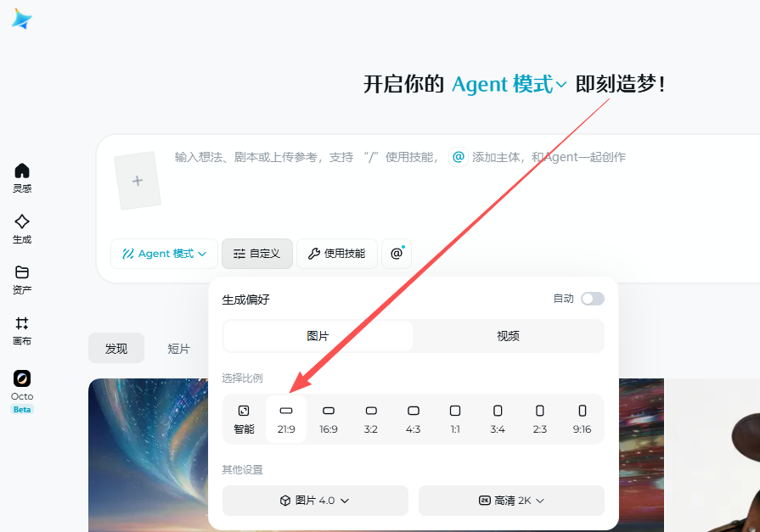Select the 3:4 aspect ratio
Viewport: 760px width, 532px height.
pyautogui.click(x=498, y=419)
